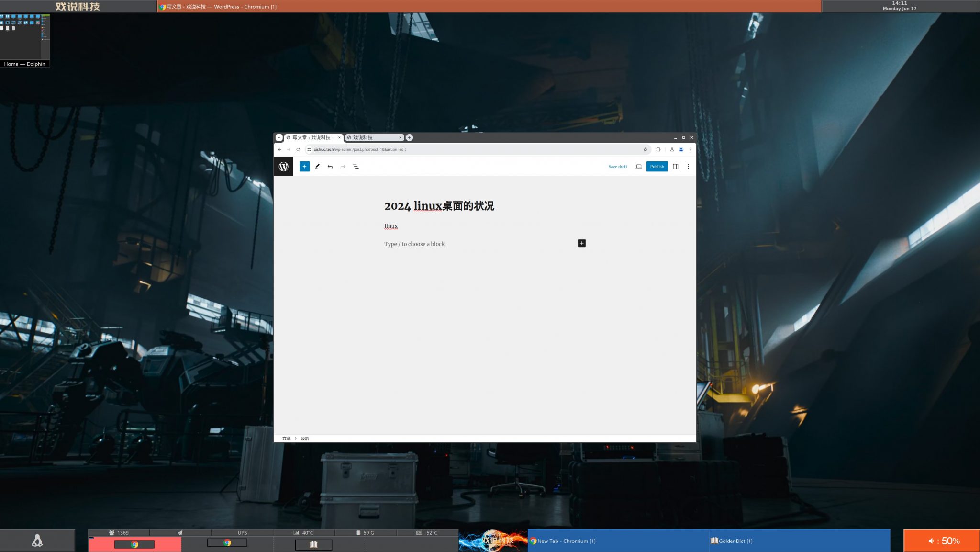
Task: Open the WordPress logo menu in editor
Action: pyautogui.click(x=283, y=167)
